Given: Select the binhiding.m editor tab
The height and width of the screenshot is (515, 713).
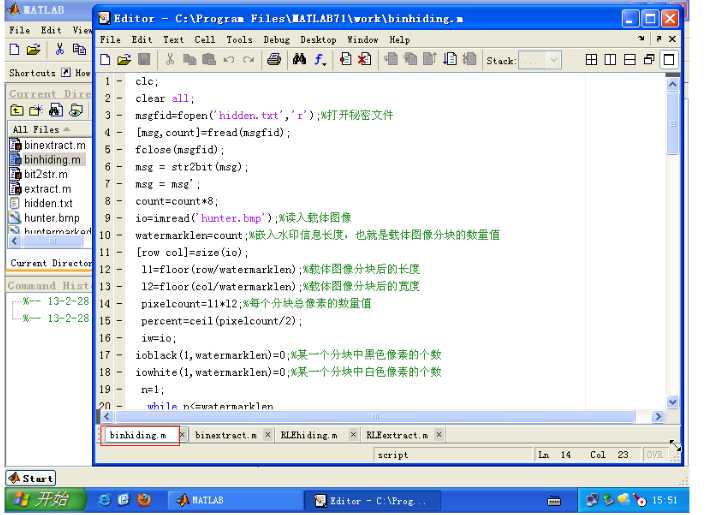Looking at the screenshot, I should (x=138, y=435).
